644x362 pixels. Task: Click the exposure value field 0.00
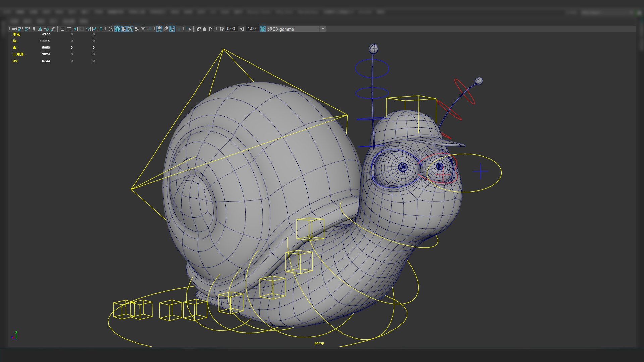(x=231, y=29)
